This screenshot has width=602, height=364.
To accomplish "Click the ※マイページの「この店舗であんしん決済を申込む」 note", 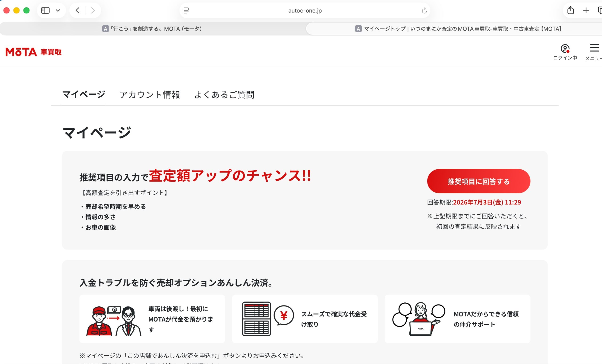I will 192,356.
